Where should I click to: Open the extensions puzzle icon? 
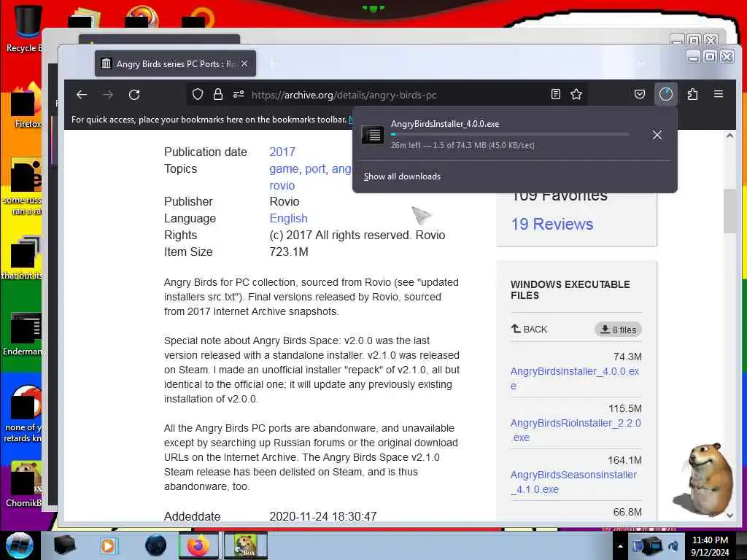[693, 94]
